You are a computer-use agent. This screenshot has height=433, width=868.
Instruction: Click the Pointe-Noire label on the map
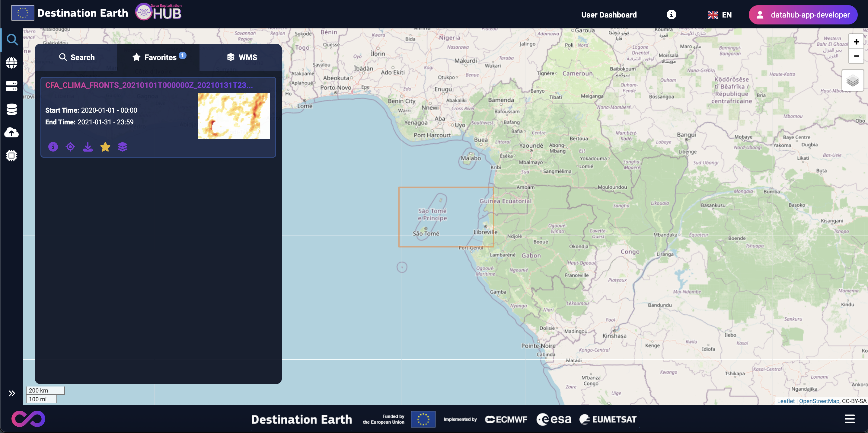[x=538, y=346]
